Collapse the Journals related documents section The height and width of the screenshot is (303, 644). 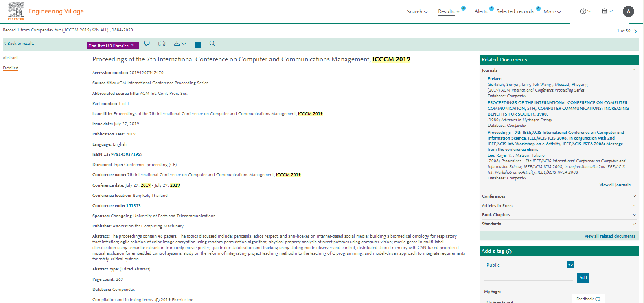click(634, 70)
